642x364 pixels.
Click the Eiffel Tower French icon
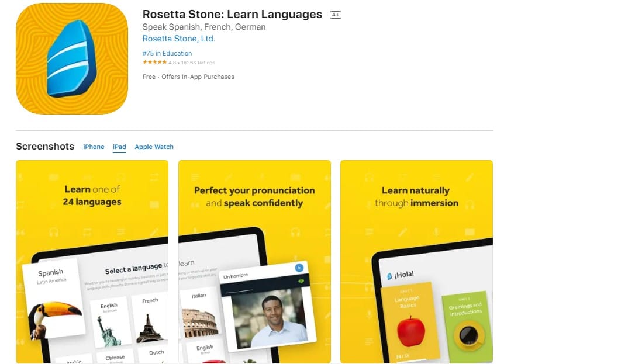tap(150, 327)
